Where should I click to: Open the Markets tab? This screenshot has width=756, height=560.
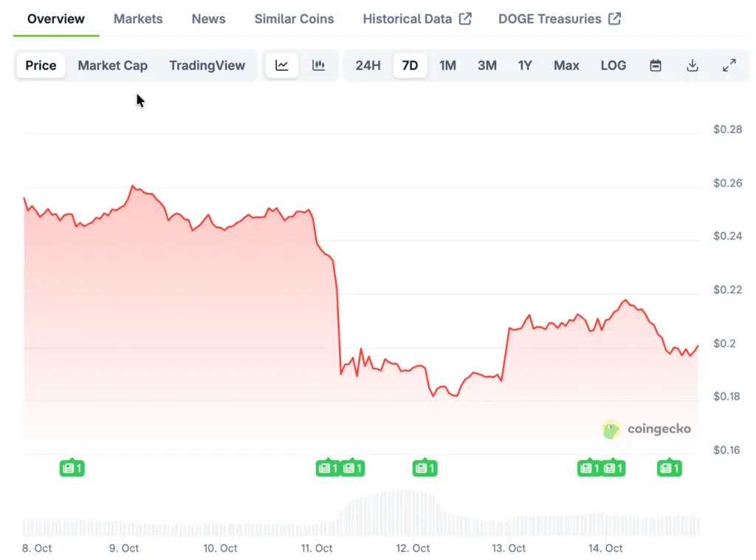138,18
